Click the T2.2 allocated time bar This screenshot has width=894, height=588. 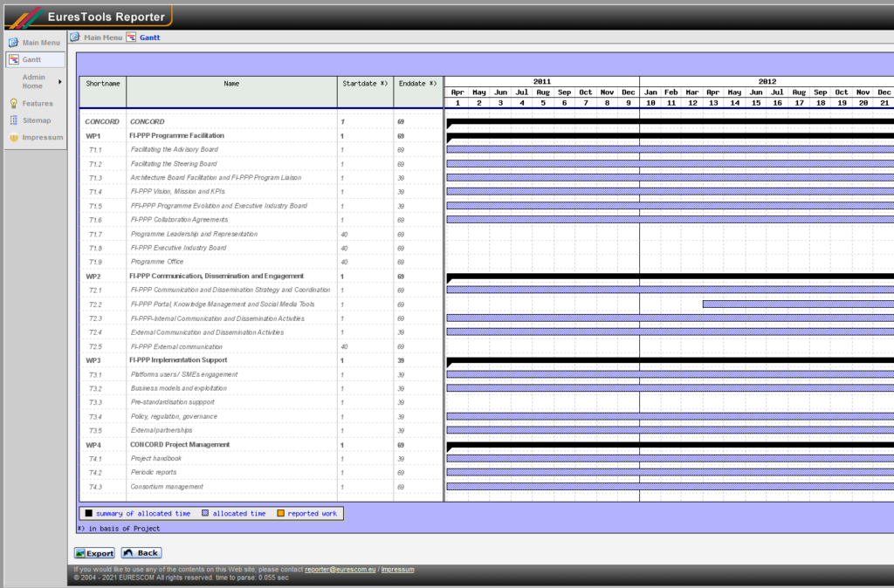(x=798, y=304)
